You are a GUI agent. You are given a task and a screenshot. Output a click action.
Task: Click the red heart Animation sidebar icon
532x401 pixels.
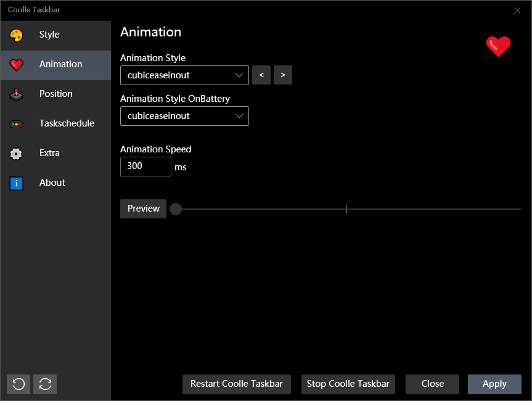click(17, 65)
